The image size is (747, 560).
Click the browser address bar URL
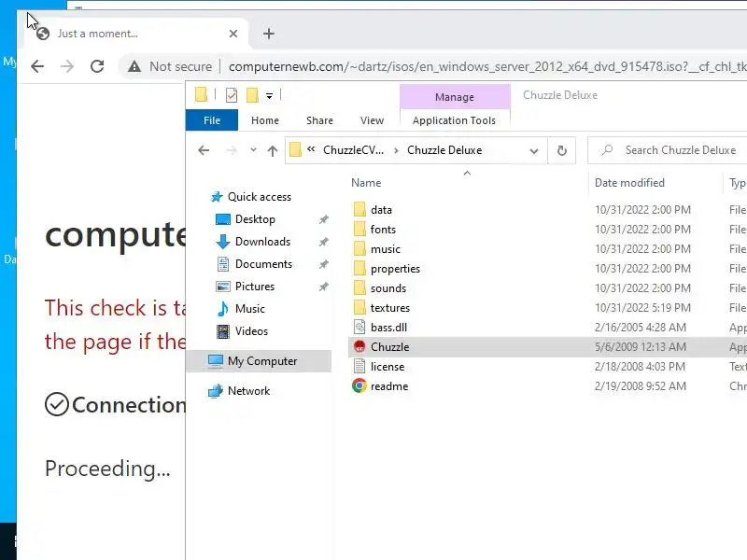[x=486, y=66]
